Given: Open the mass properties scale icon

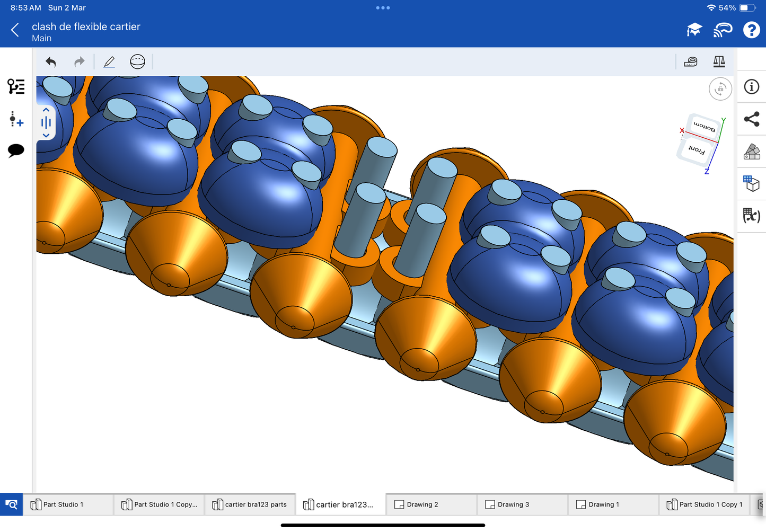Looking at the screenshot, I should pyautogui.click(x=719, y=62).
